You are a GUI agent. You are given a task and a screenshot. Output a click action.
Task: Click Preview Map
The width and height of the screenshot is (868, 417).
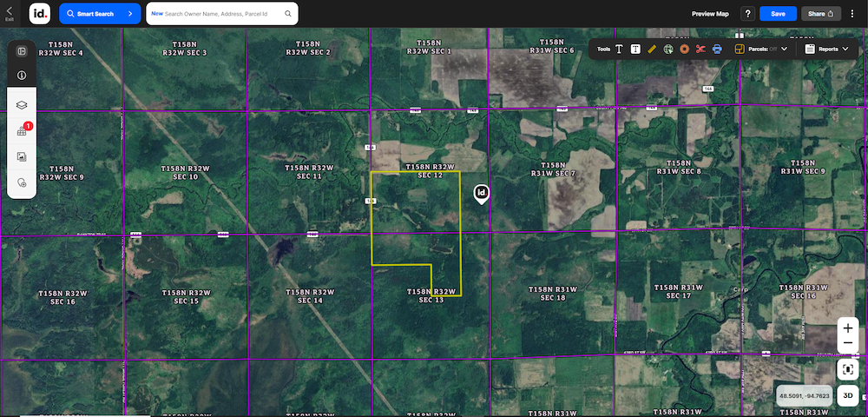(710, 14)
